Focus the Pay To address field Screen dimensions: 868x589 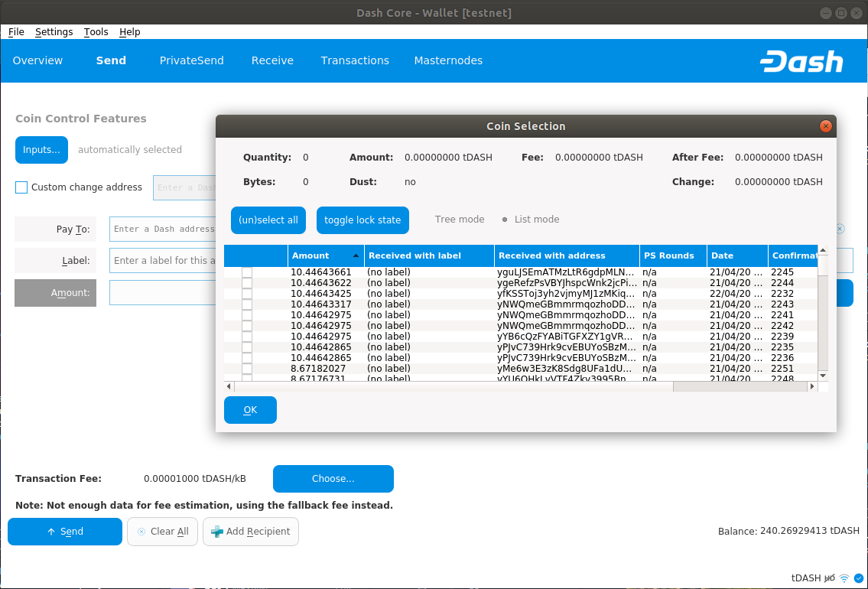coord(163,229)
